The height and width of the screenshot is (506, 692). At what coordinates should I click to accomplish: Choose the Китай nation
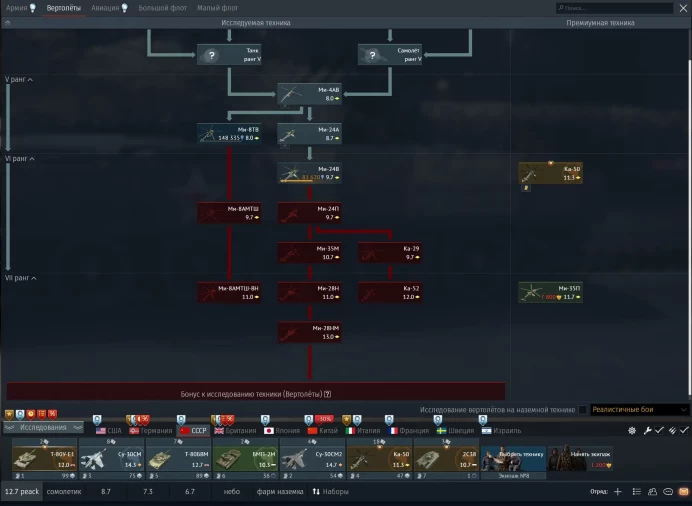pos(323,431)
